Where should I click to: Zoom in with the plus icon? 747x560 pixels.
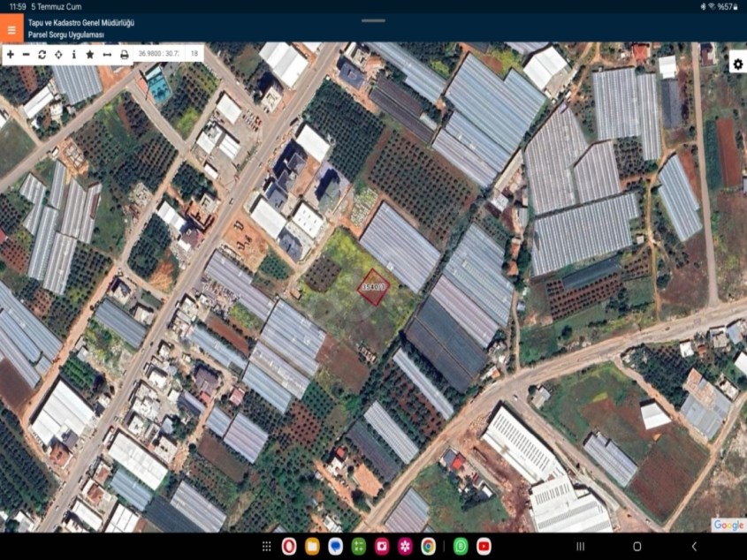[x=11, y=55]
